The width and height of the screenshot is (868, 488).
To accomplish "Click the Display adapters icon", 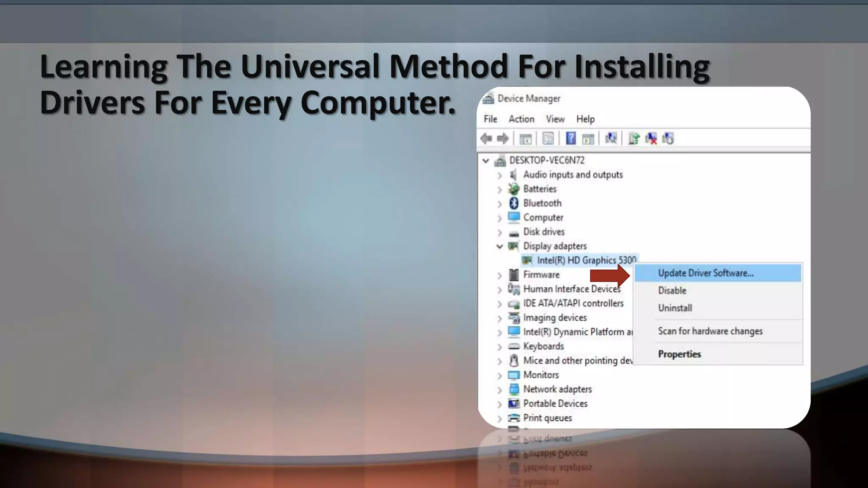I will (514, 246).
